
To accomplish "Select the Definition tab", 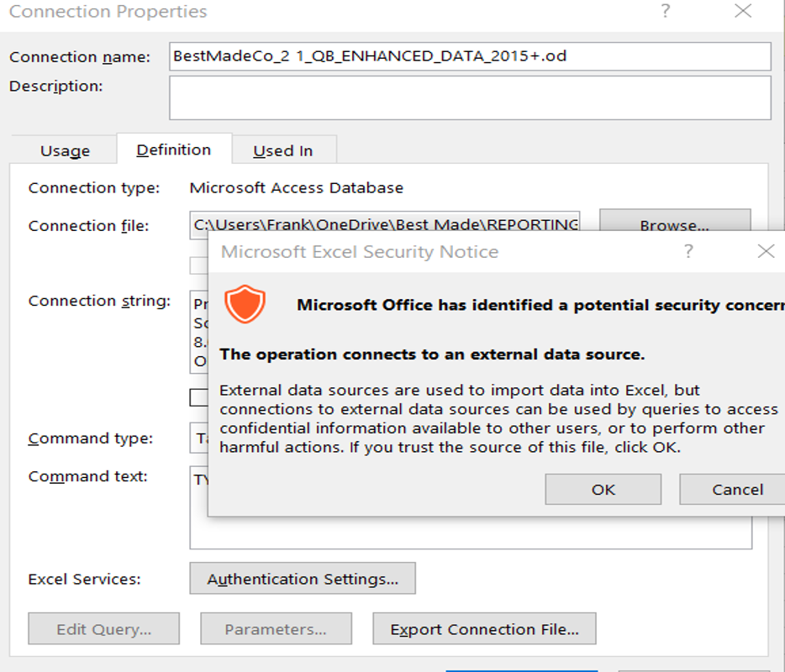I will [174, 150].
